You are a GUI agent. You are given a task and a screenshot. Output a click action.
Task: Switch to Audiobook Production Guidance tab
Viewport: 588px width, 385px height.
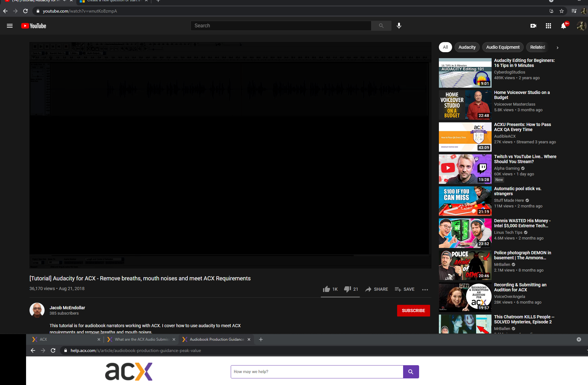[216, 339]
